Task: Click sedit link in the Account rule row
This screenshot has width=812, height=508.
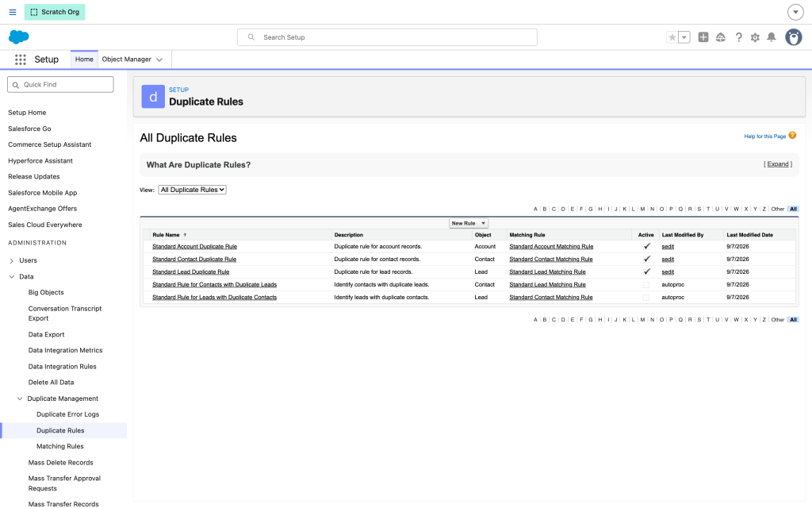Action: [668, 247]
